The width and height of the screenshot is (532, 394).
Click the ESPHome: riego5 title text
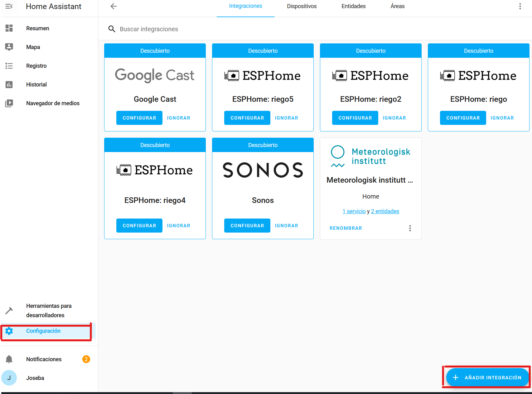263,99
